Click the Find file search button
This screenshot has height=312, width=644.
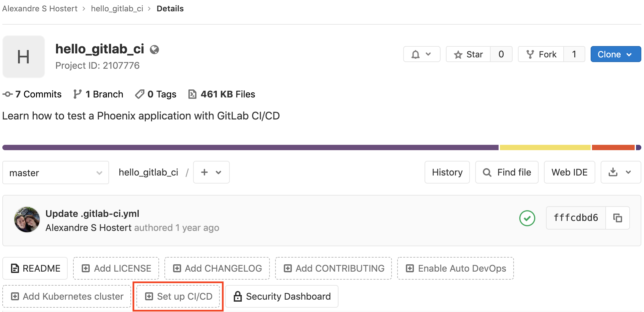coord(507,172)
